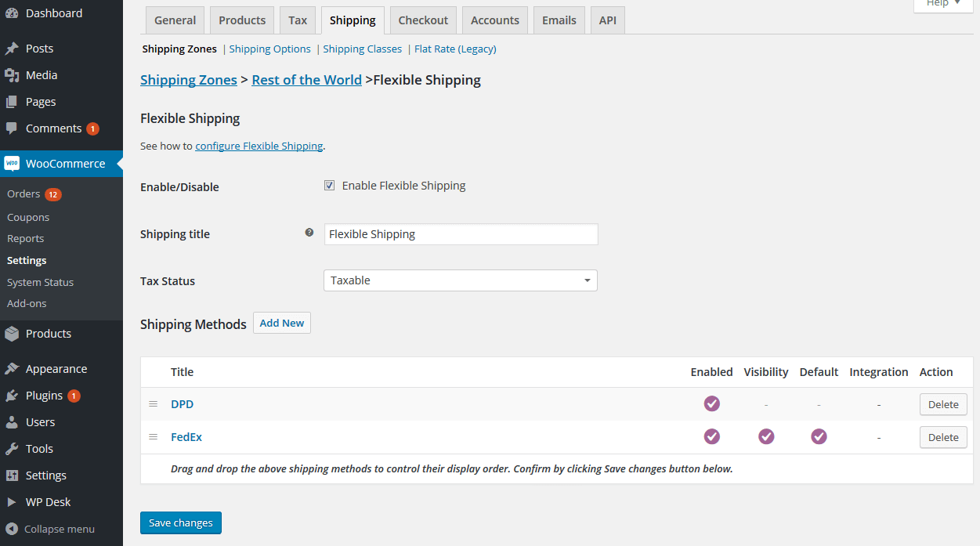Toggle the Visibility checkmark for FedEx
The height and width of the screenshot is (546, 980).
pyautogui.click(x=766, y=436)
